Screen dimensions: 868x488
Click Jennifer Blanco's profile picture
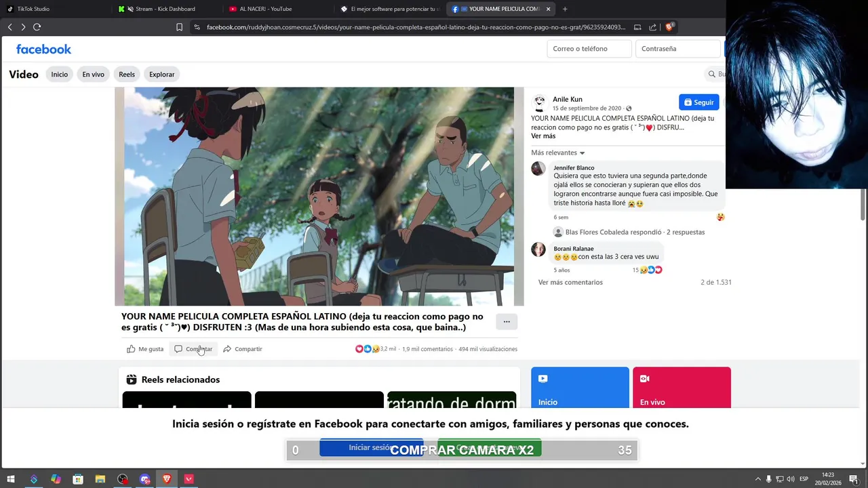click(538, 168)
